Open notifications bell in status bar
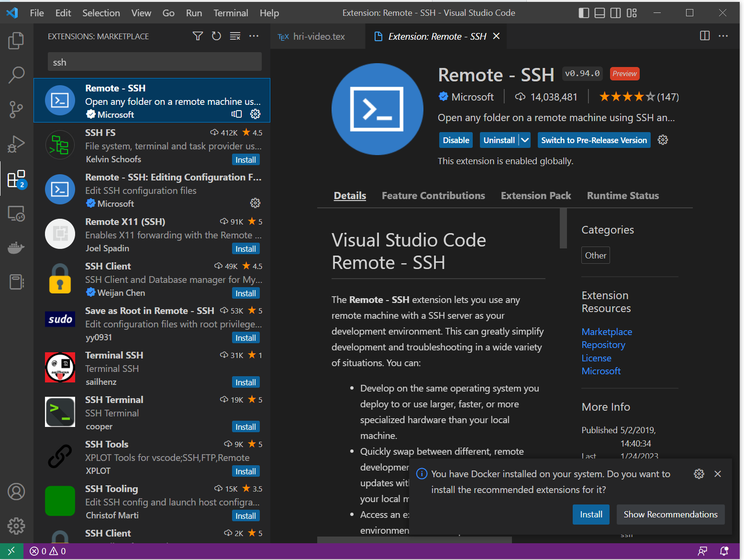 click(724, 551)
